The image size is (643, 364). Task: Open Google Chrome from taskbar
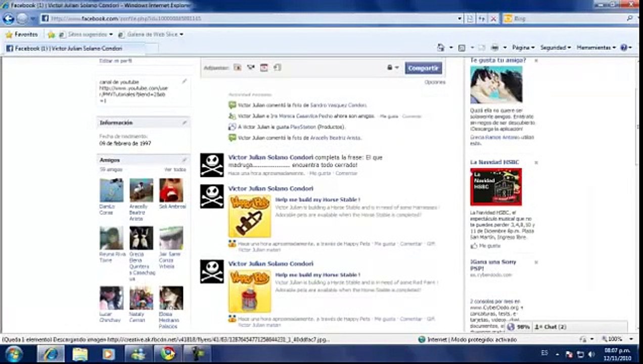[168, 354]
